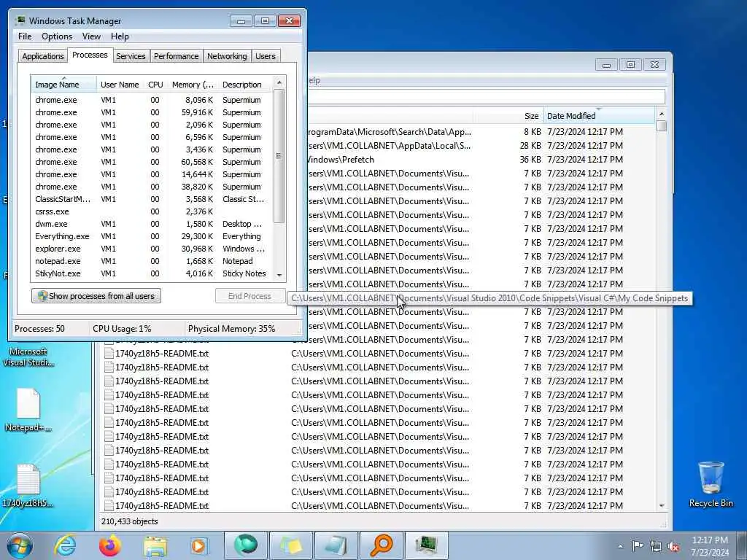This screenshot has height=560, width=747.
Task: Select chrome.exe process using 38,820 K
Action: pos(152,187)
